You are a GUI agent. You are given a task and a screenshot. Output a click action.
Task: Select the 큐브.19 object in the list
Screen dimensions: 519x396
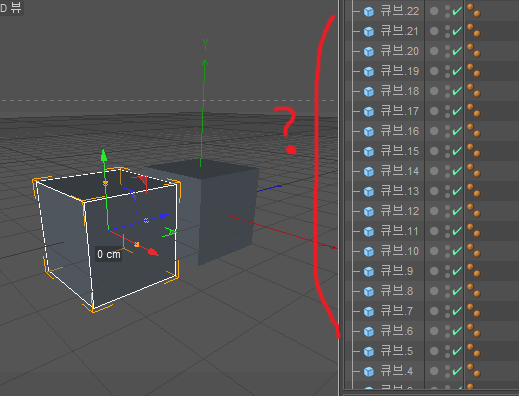[x=400, y=71]
